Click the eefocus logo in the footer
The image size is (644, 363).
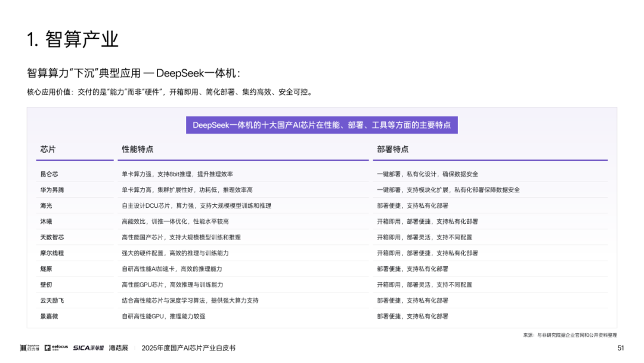coord(56,348)
